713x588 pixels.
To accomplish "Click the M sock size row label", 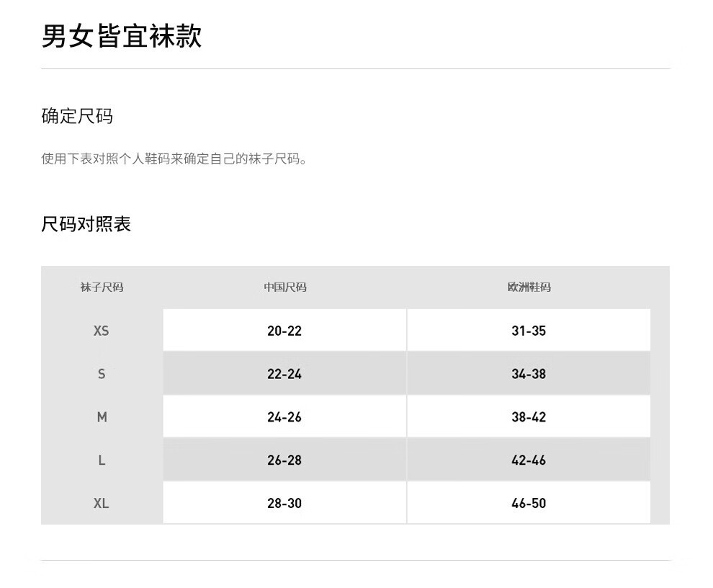I will (102, 417).
